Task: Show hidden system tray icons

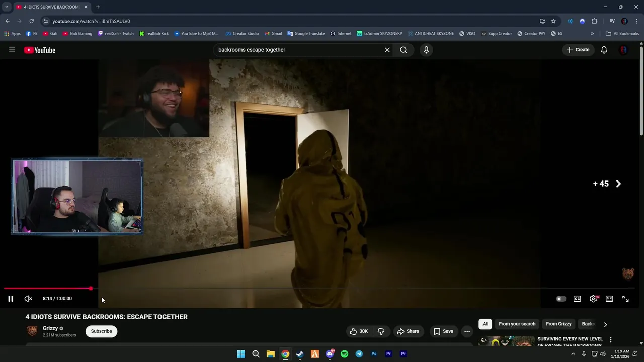Action: click(573, 354)
